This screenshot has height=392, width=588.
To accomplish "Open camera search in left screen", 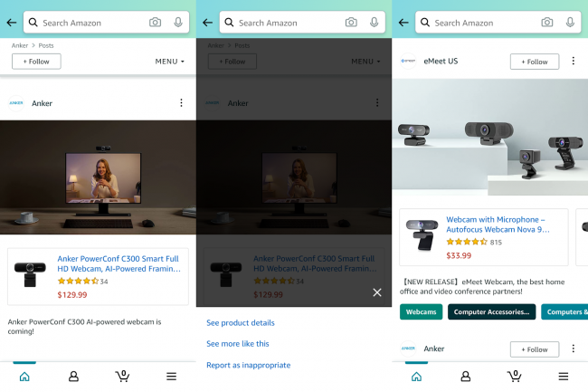I will click(155, 23).
